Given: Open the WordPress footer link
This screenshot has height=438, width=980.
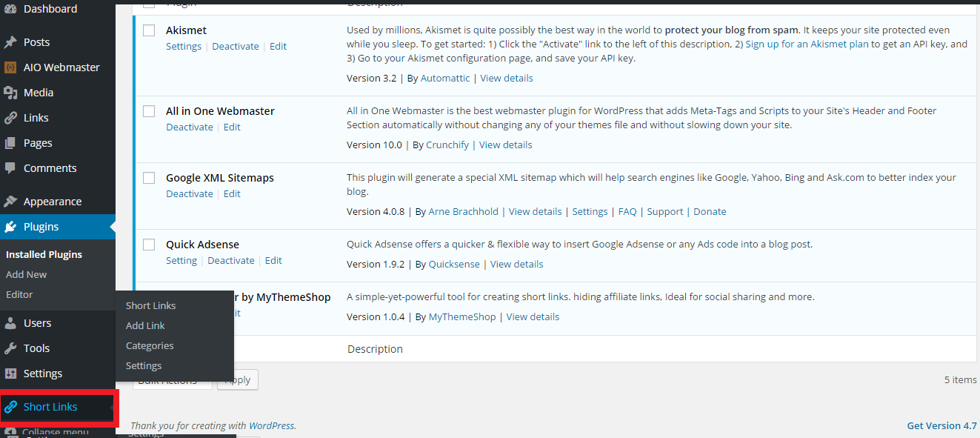Looking at the screenshot, I should [x=271, y=425].
